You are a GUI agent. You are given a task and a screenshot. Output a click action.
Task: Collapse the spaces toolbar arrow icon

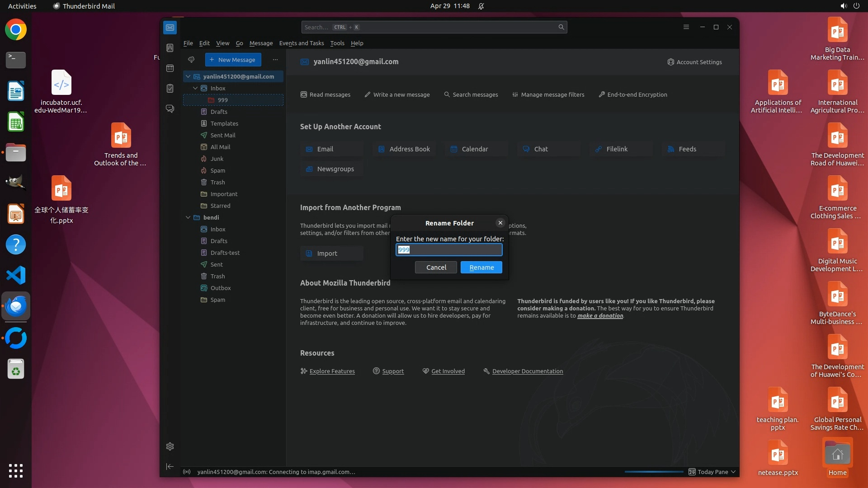click(x=170, y=466)
